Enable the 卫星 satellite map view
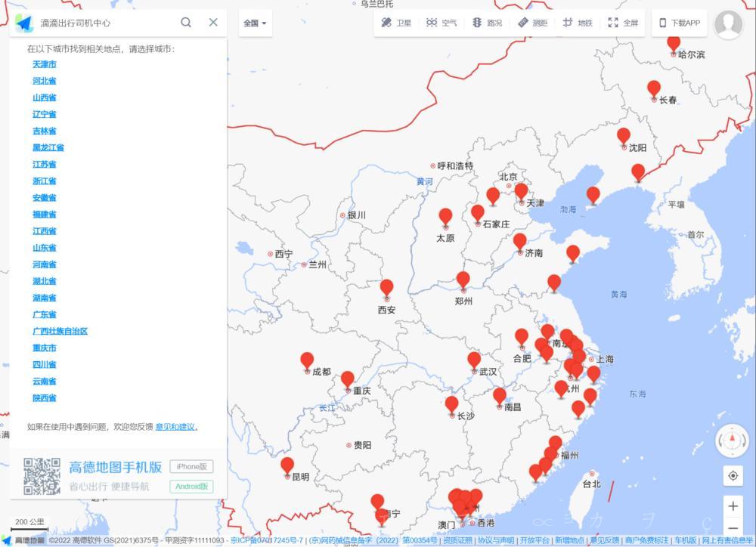Screen dimensions: 756x547 [396, 23]
